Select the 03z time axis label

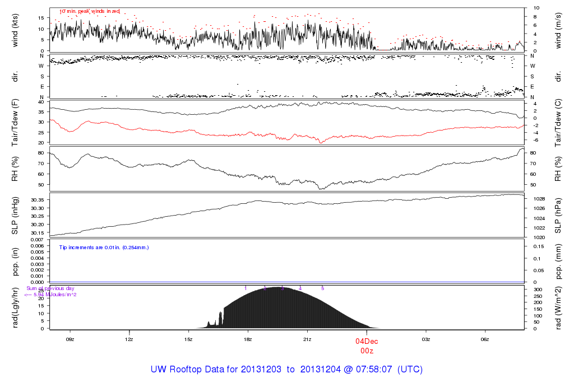425,339
